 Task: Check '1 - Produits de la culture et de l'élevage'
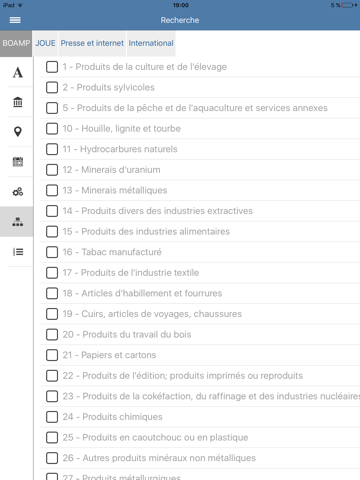tap(52, 67)
